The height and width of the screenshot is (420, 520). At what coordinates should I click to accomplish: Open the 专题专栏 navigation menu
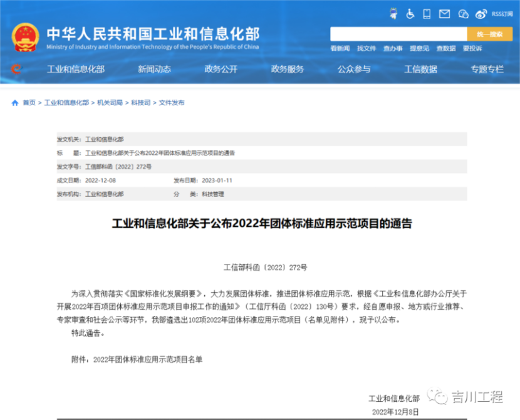coord(487,69)
